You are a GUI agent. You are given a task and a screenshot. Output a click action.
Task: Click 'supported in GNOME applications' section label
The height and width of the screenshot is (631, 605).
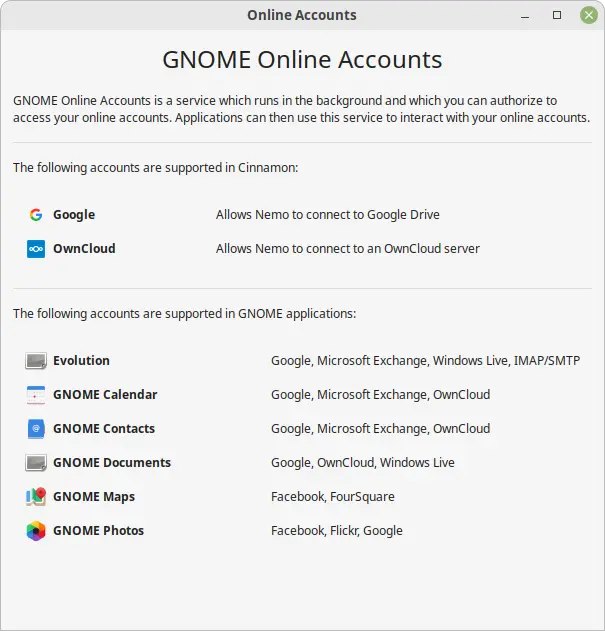(x=184, y=313)
